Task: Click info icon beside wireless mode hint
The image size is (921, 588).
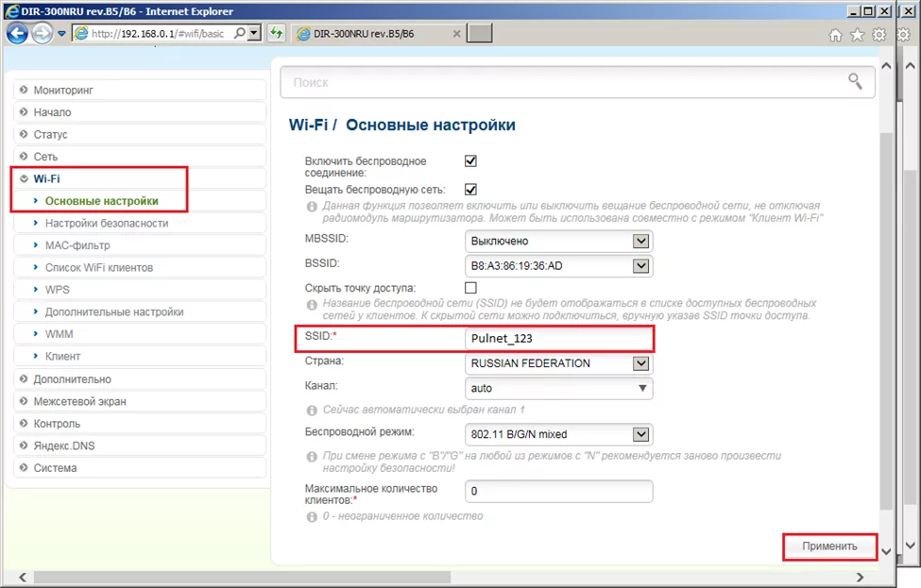Action: point(312,457)
